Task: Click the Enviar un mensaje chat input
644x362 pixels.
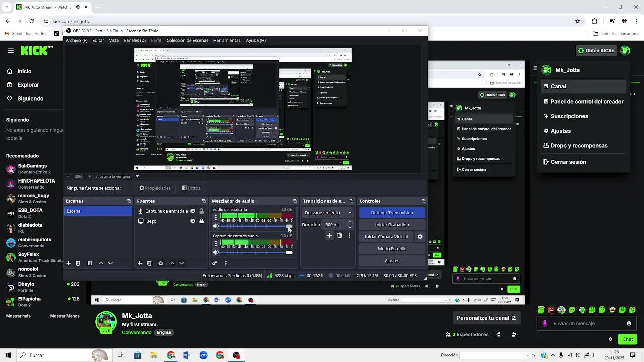Action: click(x=587, y=324)
